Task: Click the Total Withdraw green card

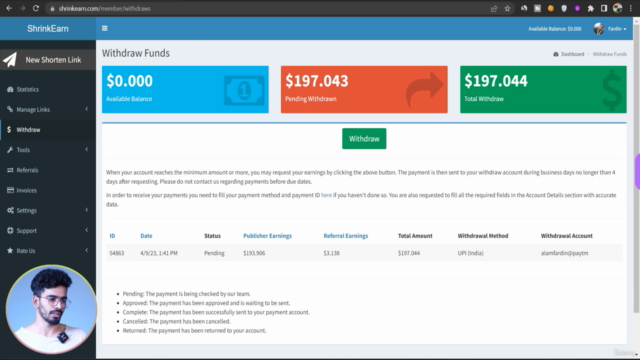Action: click(x=543, y=89)
